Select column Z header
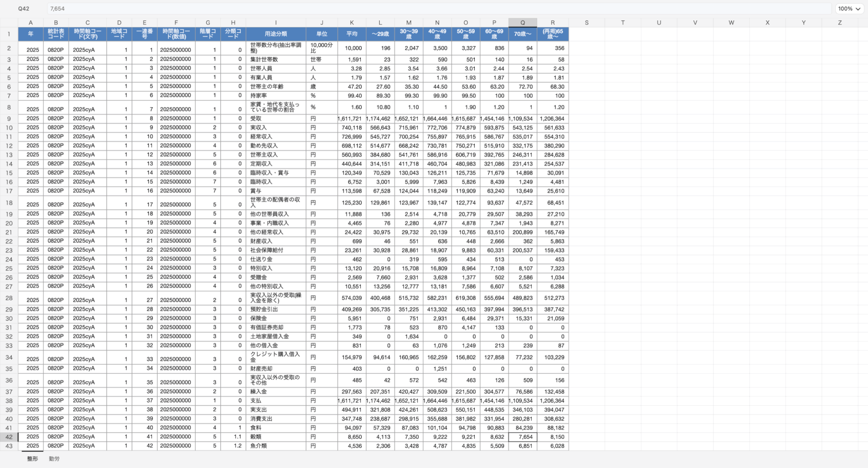 [840, 22]
